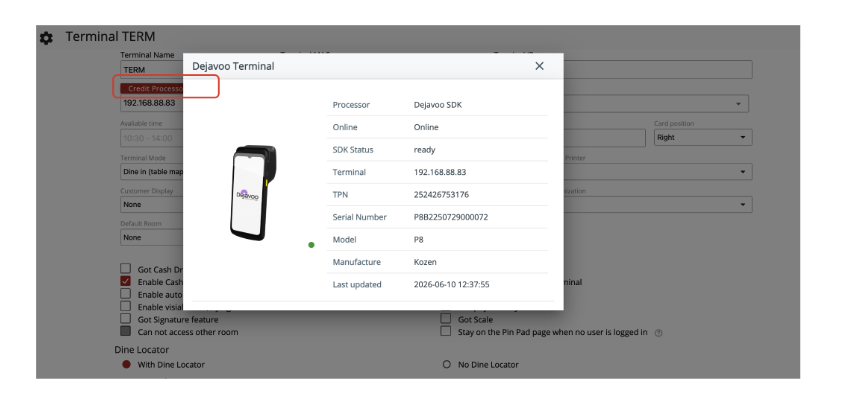Open the Default Room dropdown
856x398 pixels.
(152, 237)
